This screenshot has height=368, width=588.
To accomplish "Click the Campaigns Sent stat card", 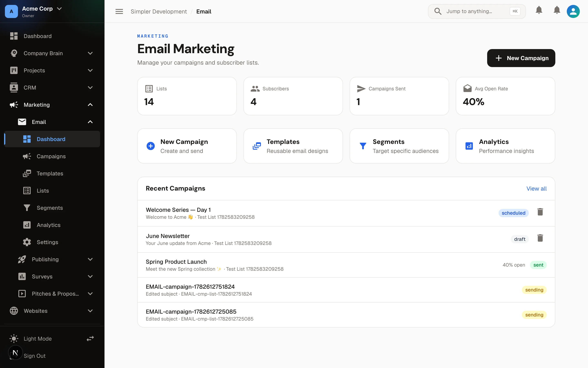I will pyautogui.click(x=399, y=96).
